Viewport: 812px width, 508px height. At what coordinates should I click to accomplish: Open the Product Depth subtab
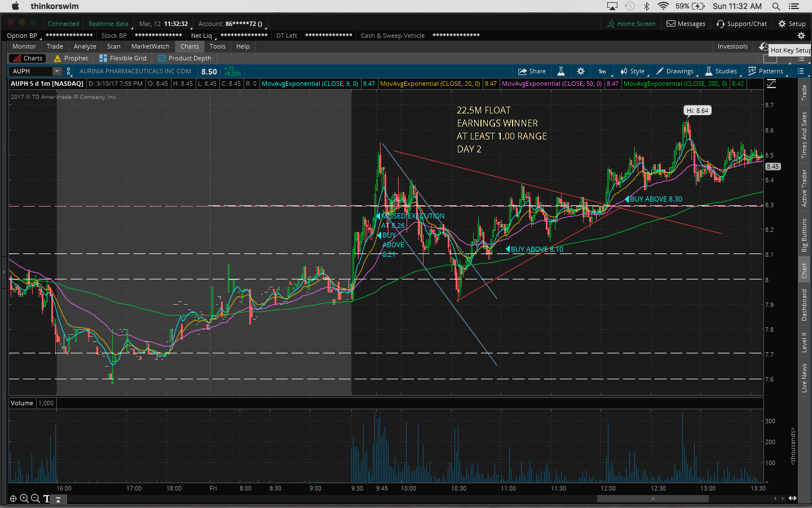tap(185, 58)
